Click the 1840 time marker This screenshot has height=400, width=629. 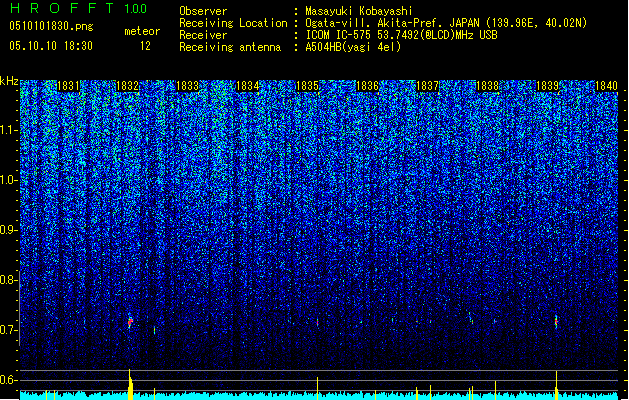[607, 86]
